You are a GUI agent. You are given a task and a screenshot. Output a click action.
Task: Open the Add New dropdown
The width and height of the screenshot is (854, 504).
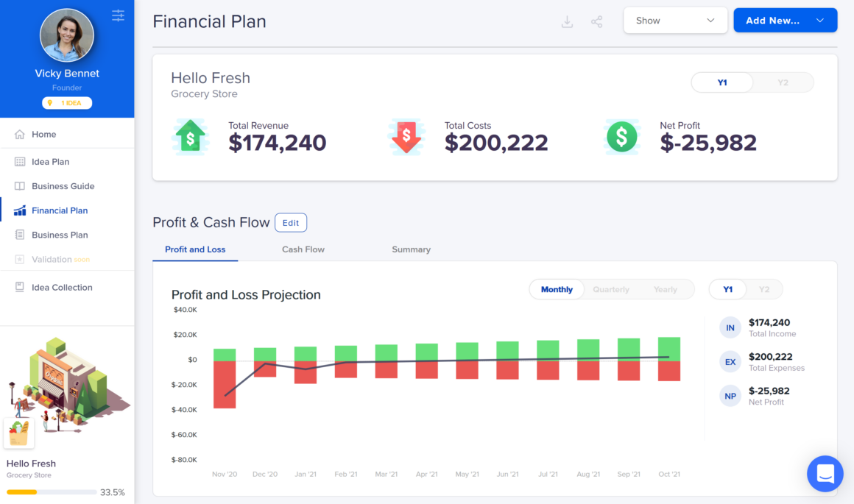[x=785, y=20]
